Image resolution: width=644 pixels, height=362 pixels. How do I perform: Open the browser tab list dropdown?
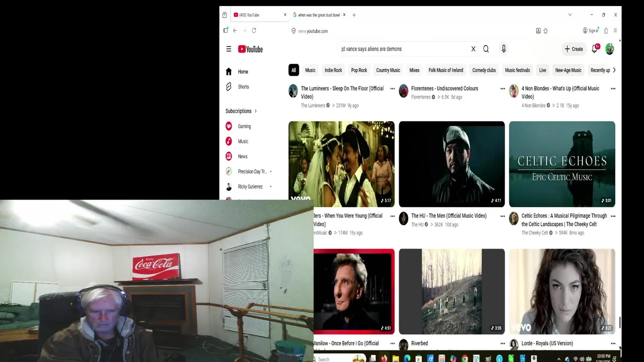[570, 15]
